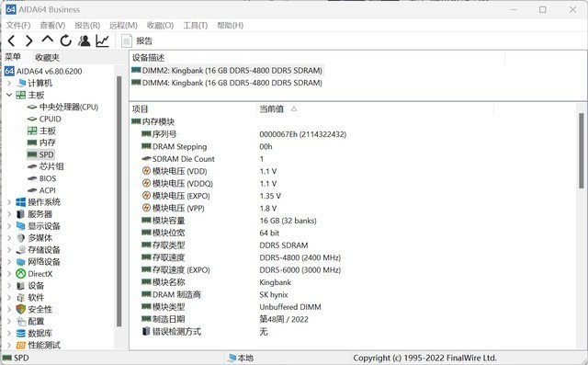Click the 网络设备 network icon
This screenshot has width=588, height=365.
click(21, 262)
